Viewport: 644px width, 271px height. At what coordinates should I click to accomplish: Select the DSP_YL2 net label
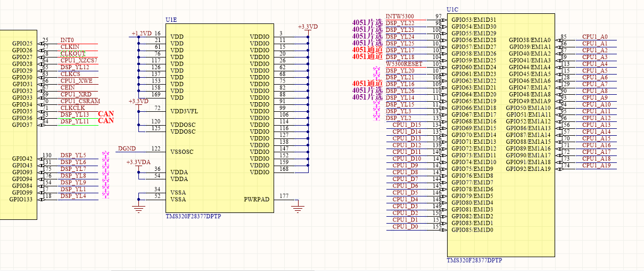pyautogui.click(x=399, y=118)
